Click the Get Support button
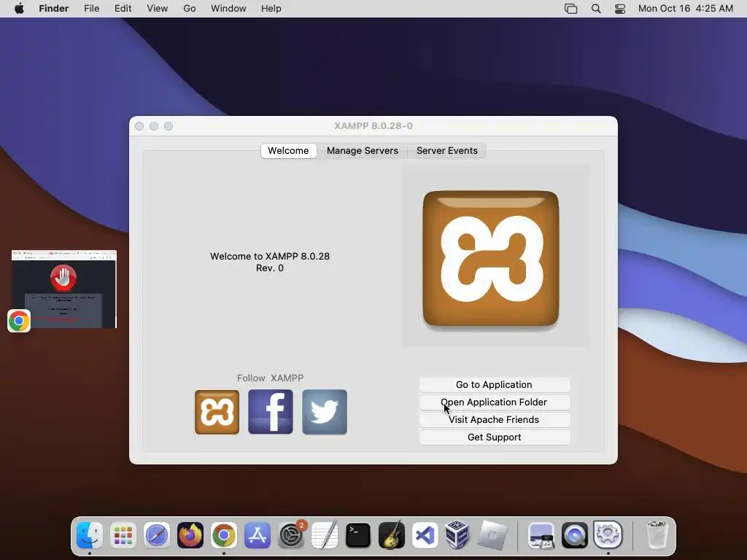The width and height of the screenshot is (747, 560). (x=495, y=437)
